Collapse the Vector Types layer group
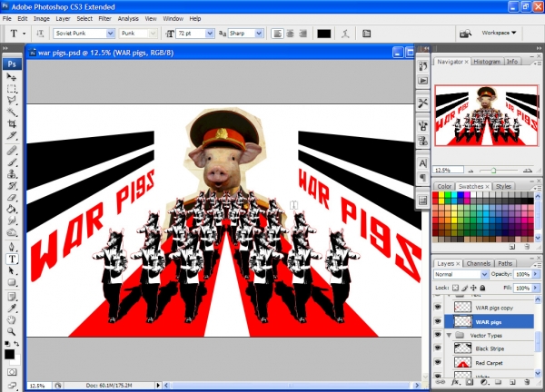The height and width of the screenshot is (392, 545). click(449, 335)
